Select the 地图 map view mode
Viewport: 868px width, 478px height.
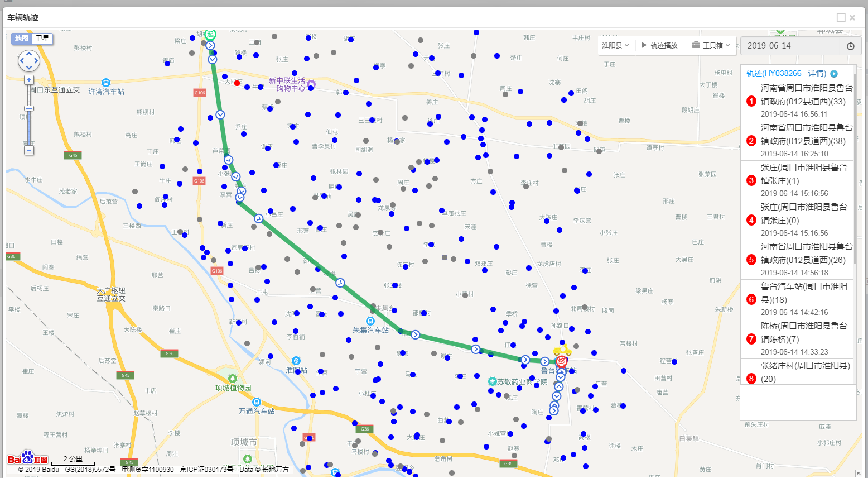(22, 39)
